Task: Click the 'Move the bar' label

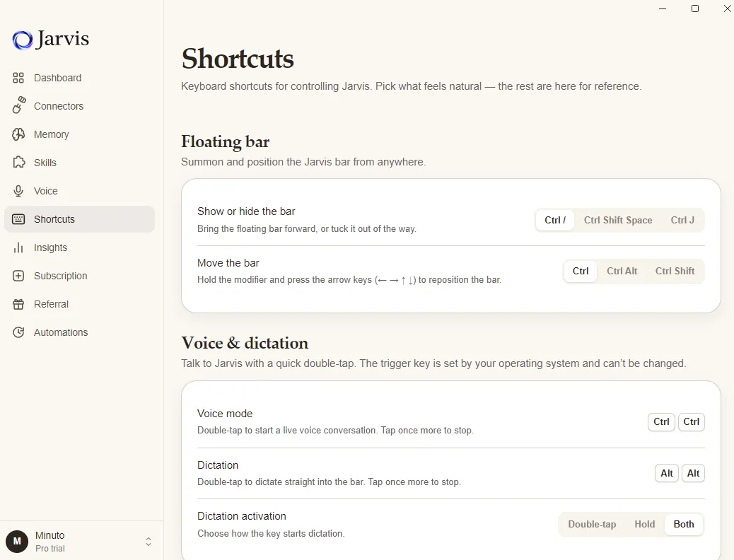Action: (228, 263)
